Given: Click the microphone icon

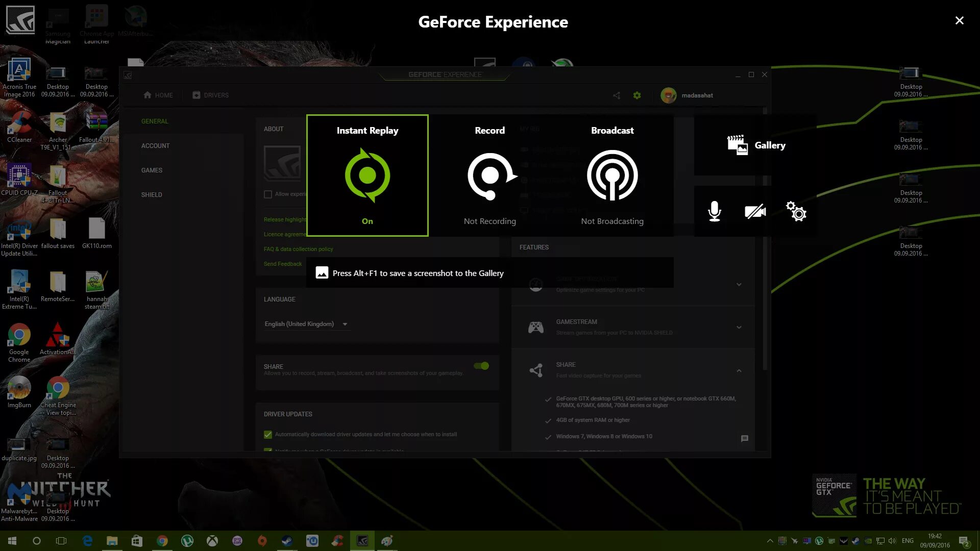Looking at the screenshot, I should tap(714, 211).
